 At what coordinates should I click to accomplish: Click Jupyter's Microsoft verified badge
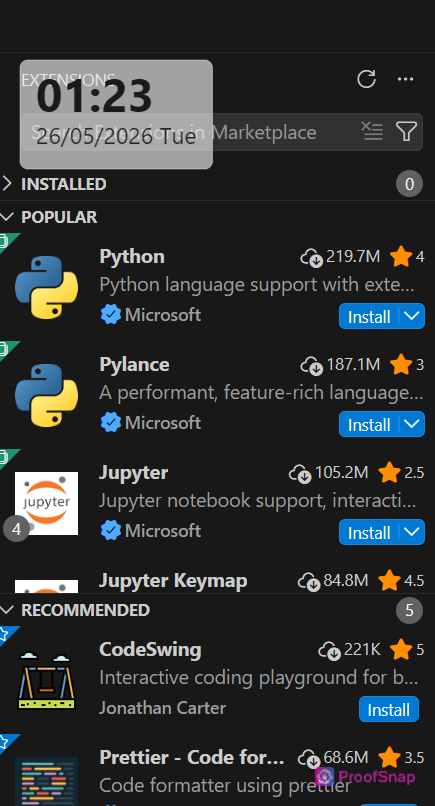point(111,530)
